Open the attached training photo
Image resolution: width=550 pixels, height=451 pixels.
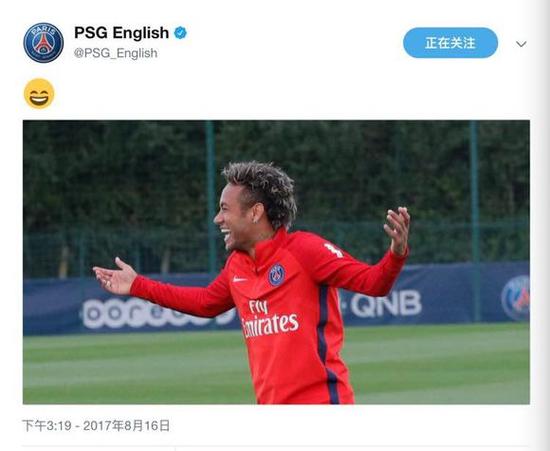[276, 262]
